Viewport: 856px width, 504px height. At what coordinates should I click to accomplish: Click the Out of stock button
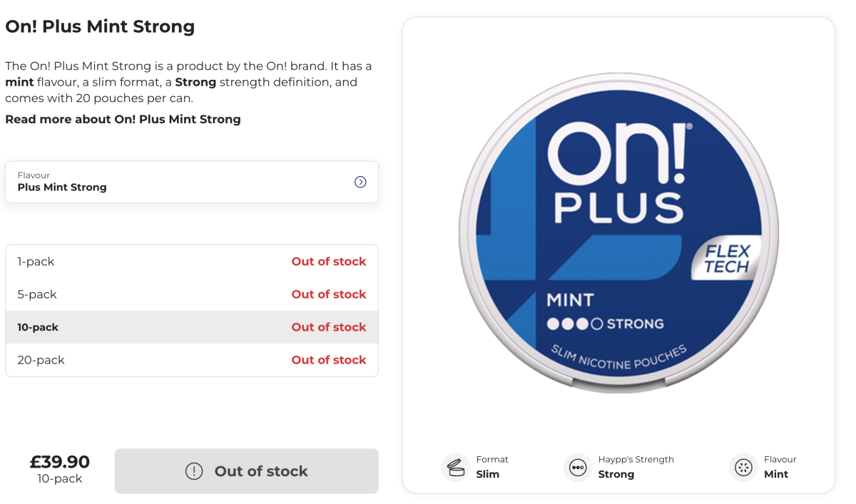(246, 470)
